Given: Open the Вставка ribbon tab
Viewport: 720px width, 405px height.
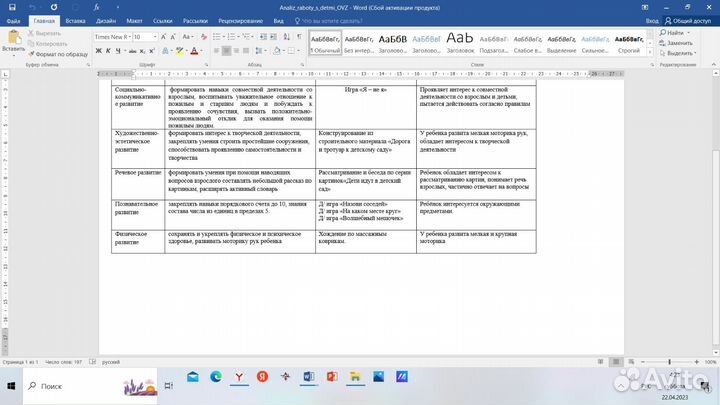Looking at the screenshot, I should click(73, 19).
